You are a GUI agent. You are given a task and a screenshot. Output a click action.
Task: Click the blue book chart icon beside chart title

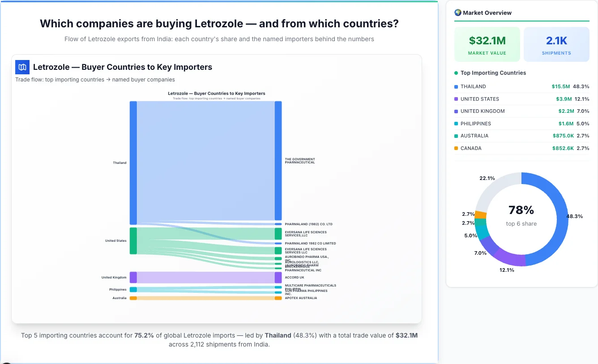22,67
